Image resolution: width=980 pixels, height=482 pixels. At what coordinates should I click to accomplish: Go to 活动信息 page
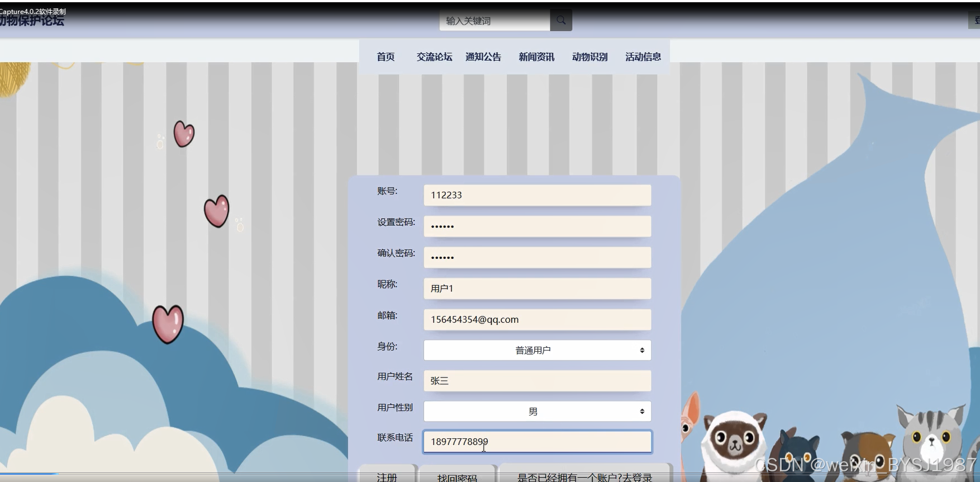point(643,56)
